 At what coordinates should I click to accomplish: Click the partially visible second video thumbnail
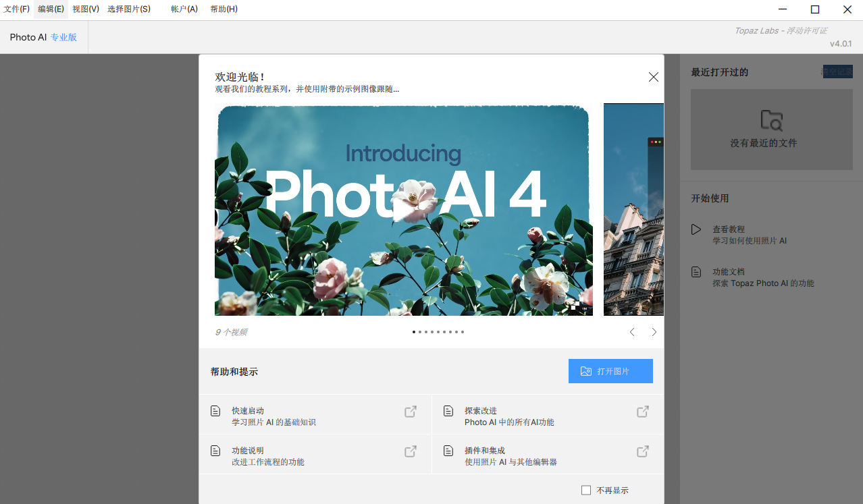[633, 209]
